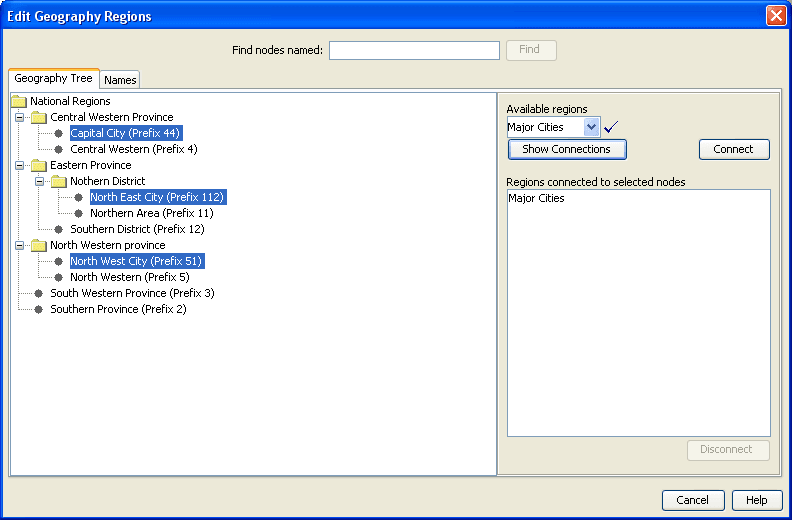Click the Find button
This screenshot has height=520, width=792.
(531, 50)
